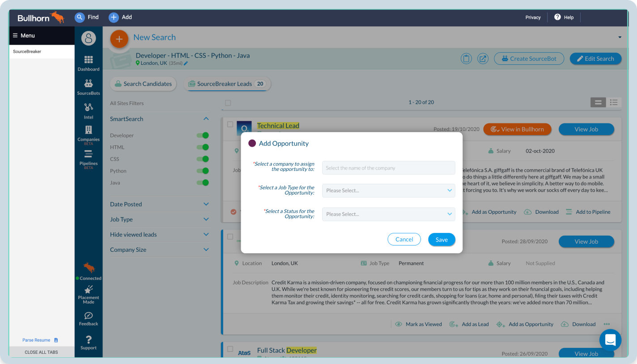Click Save in Add Opportunity dialog
Image resolution: width=637 pixels, height=364 pixels.
point(442,240)
